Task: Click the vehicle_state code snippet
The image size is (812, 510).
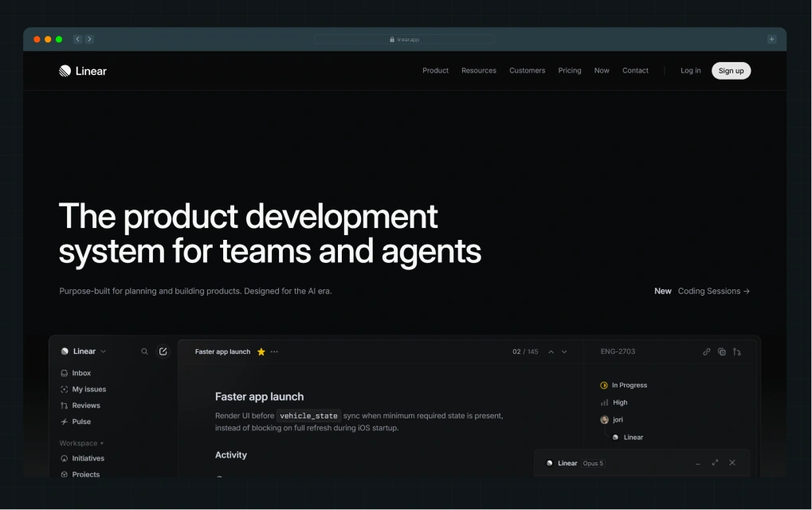Action: tap(308, 416)
